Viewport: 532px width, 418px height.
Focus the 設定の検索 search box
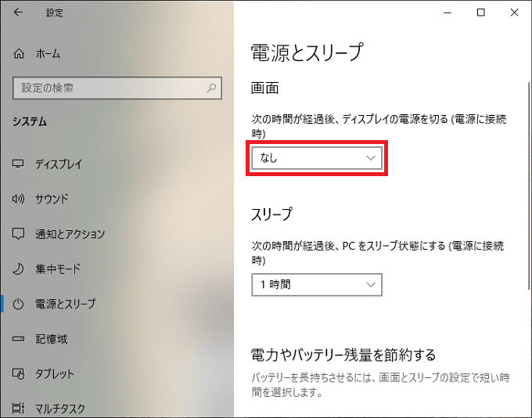coord(117,88)
